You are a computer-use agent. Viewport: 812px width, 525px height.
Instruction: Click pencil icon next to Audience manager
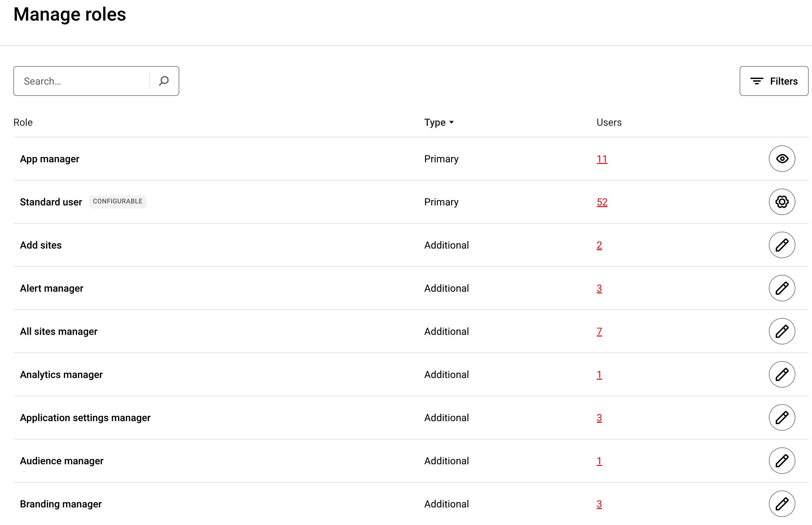coord(781,461)
